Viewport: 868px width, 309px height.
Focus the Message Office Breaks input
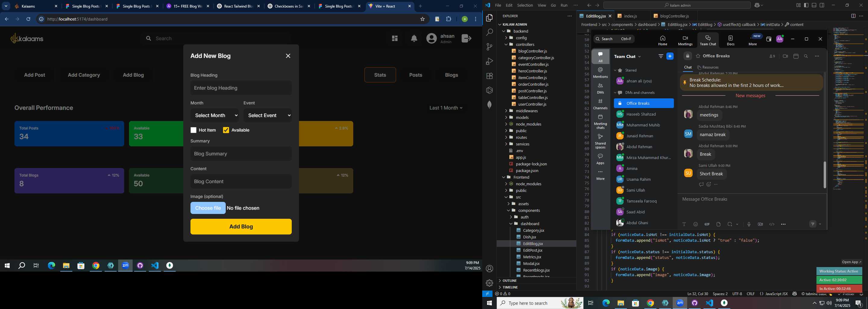tap(751, 199)
